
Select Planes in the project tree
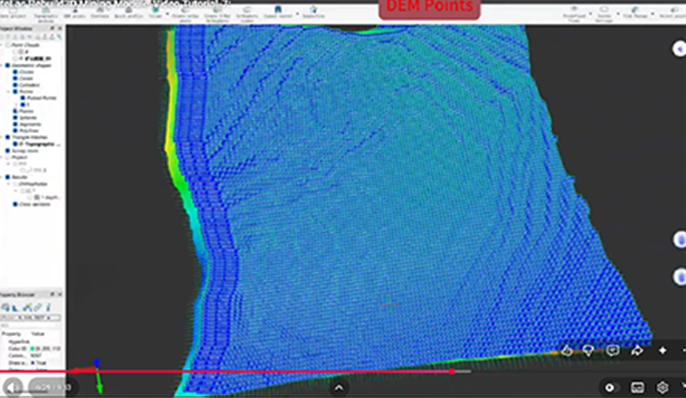click(x=26, y=111)
